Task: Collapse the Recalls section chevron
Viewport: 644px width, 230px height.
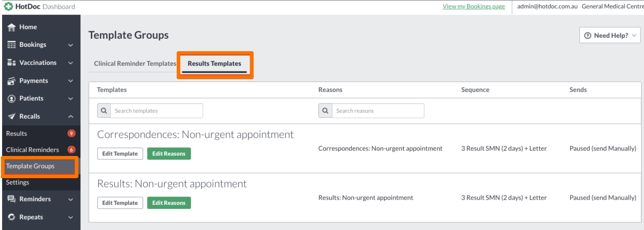Action: pyautogui.click(x=71, y=117)
